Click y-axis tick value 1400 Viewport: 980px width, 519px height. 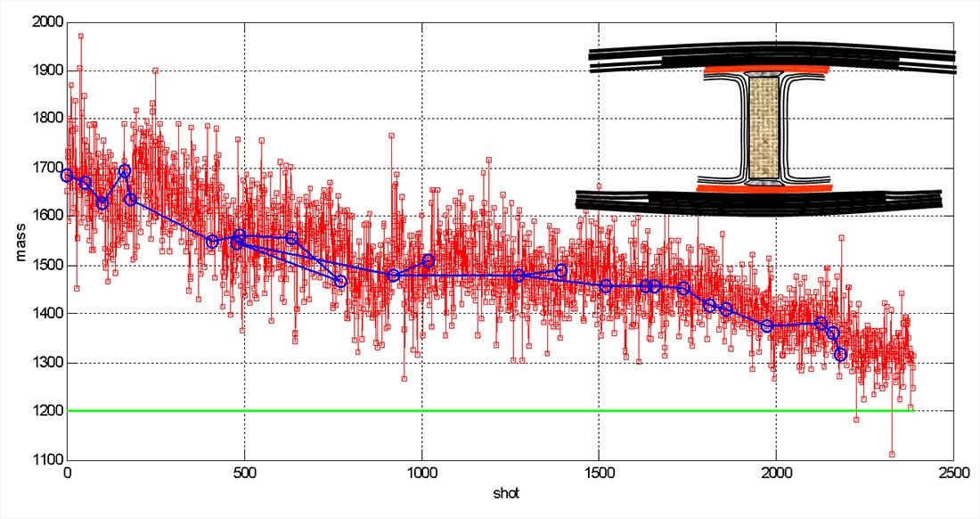(47, 314)
